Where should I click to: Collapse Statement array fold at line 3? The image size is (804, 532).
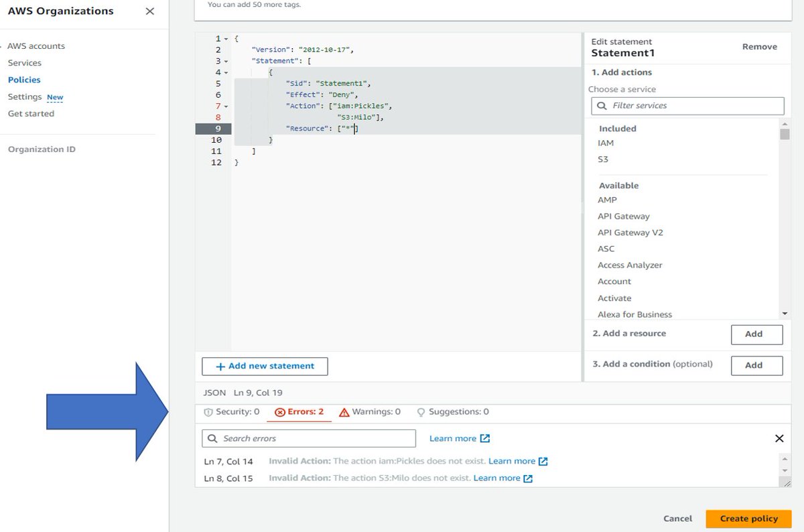(226, 62)
